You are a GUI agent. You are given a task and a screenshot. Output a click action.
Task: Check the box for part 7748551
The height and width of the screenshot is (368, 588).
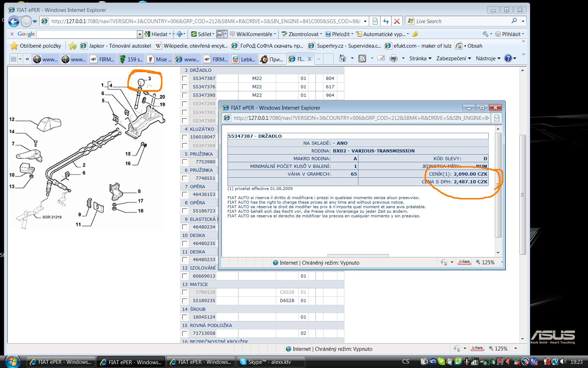click(x=185, y=178)
